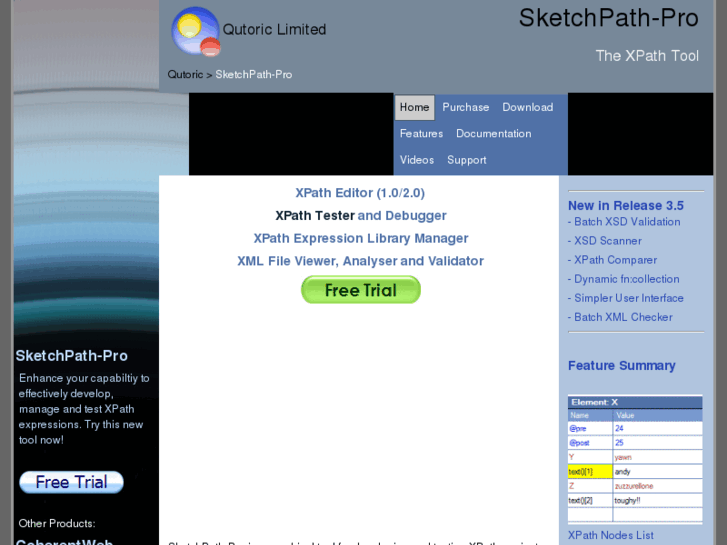Open the Documentation menu item
Screen dimensions: 727x545
(x=493, y=134)
